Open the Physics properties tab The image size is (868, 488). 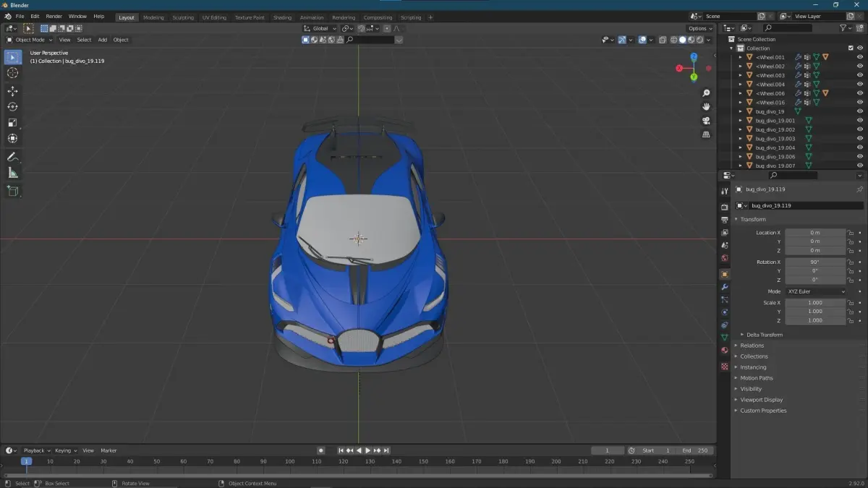coord(725,312)
